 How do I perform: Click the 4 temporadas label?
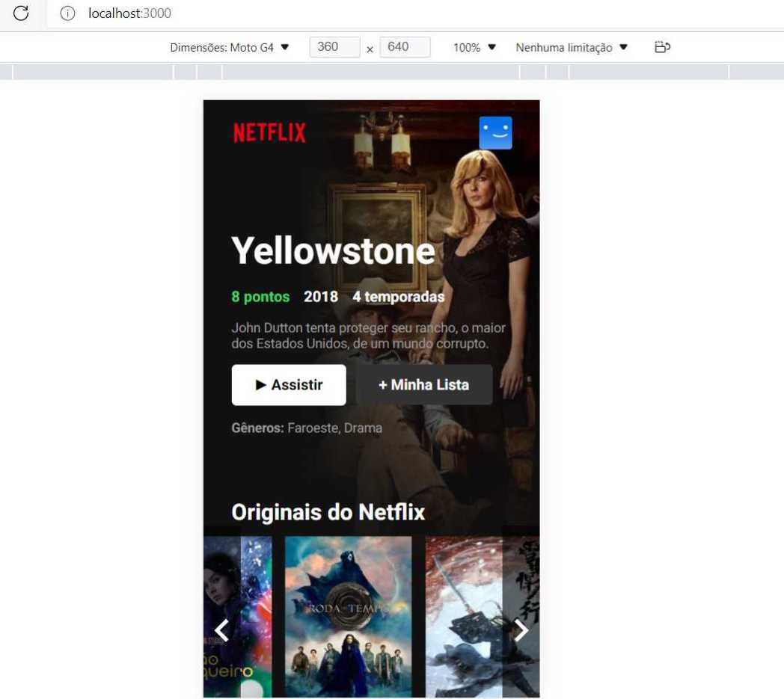pos(398,297)
